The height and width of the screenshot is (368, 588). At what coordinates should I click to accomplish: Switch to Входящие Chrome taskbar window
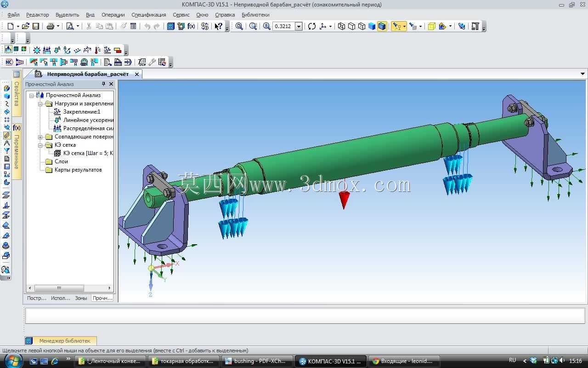tap(404, 361)
